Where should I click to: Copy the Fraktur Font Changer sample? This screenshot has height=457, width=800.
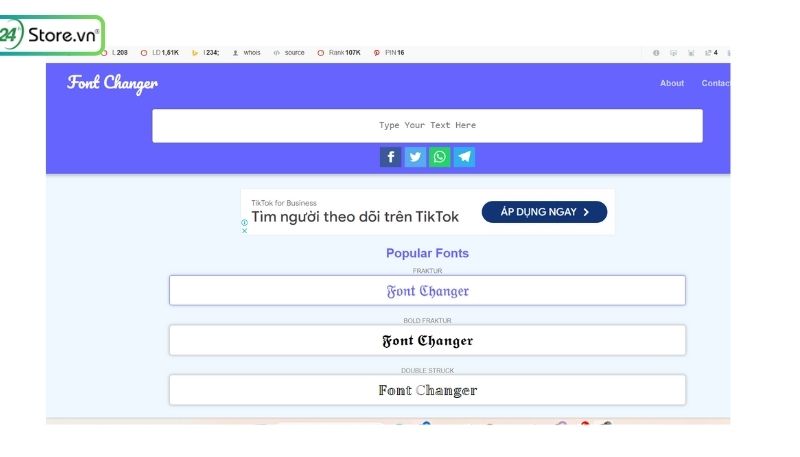pyautogui.click(x=427, y=291)
